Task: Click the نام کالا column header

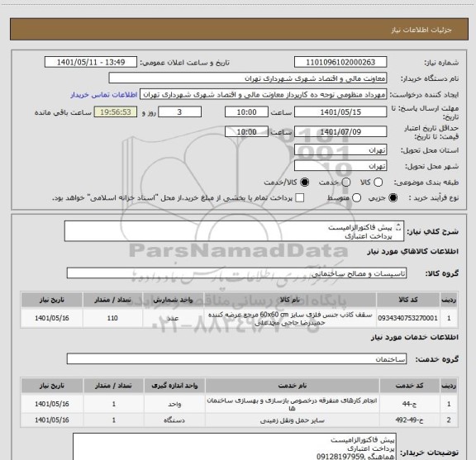Action: (x=290, y=300)
